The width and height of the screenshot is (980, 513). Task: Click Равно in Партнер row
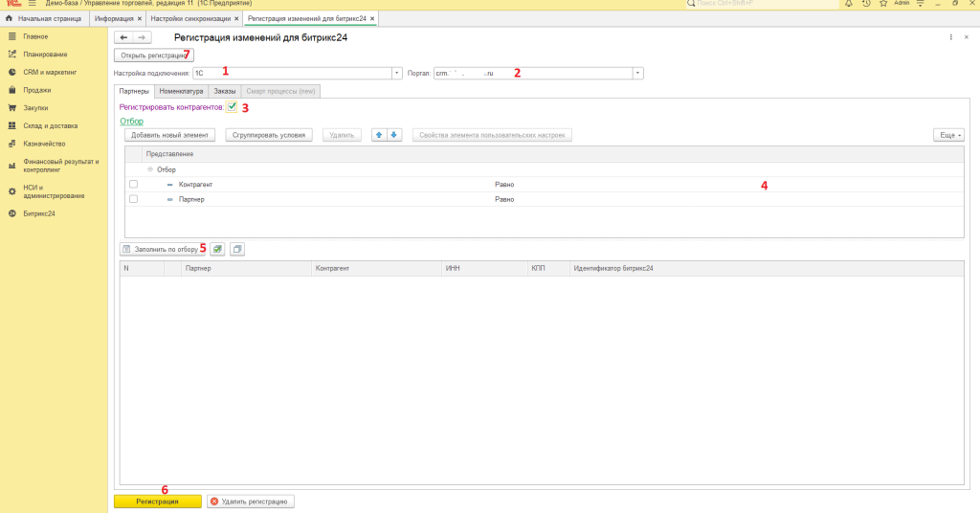[504, 199]
